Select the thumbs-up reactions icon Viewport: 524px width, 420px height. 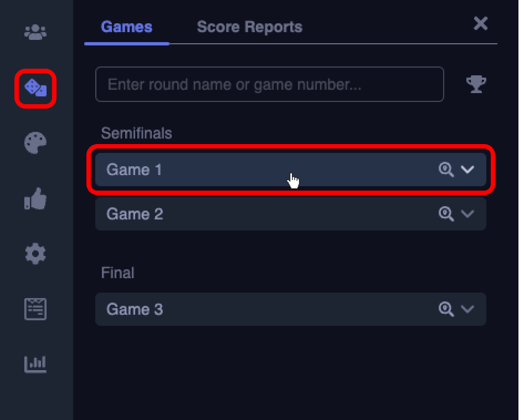(x=35, y=198)
